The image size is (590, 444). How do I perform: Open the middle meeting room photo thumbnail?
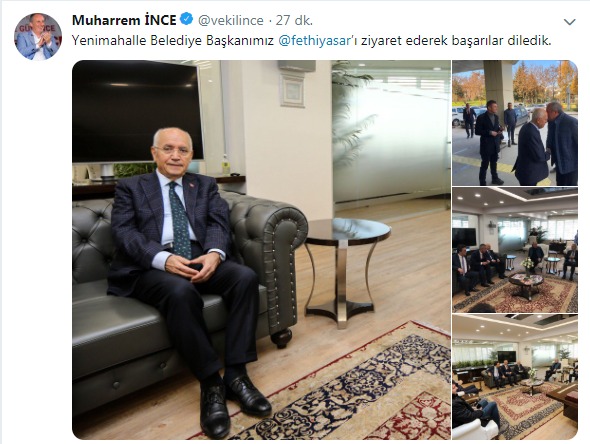515,250
